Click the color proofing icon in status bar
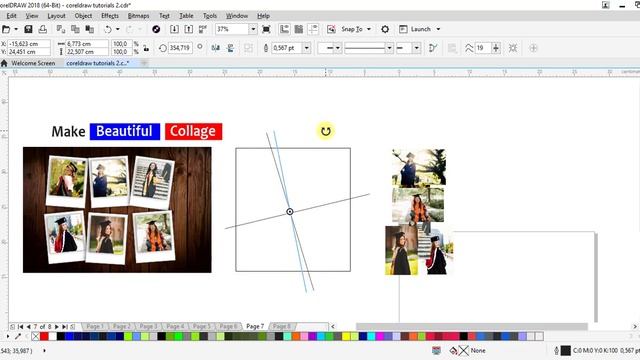Viewport: 640px width, 360px height. (x=436, y=351)
